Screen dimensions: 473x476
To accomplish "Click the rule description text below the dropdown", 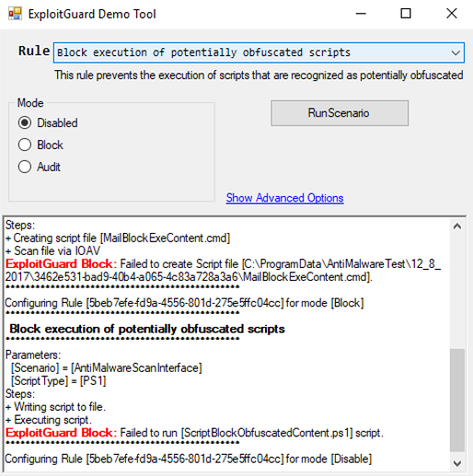I will [x=259, y=75].
